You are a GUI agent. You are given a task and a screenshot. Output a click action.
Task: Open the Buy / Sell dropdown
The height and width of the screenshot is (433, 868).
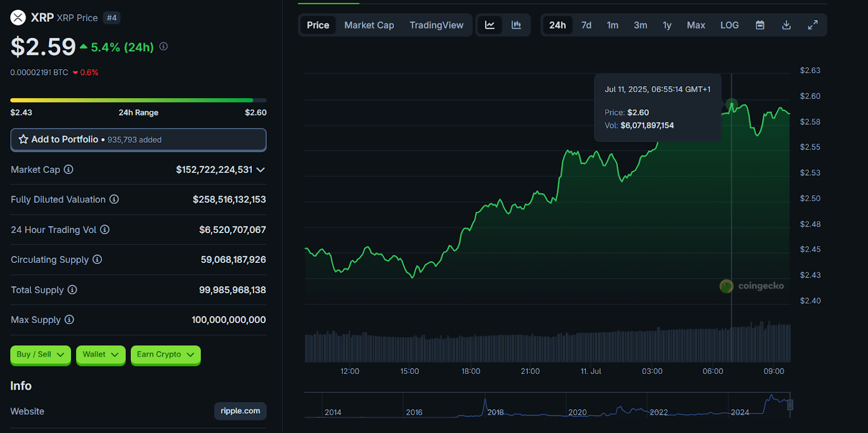click(x=40, y=354)
